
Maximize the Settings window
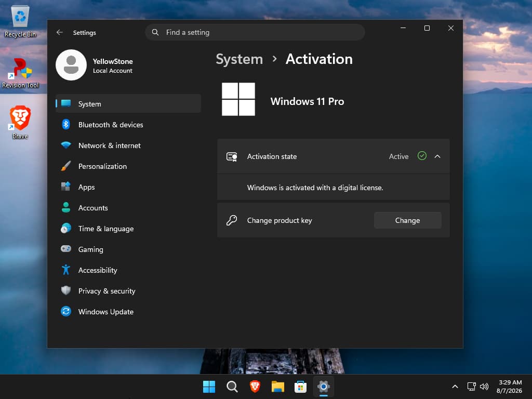pos(427,28)
